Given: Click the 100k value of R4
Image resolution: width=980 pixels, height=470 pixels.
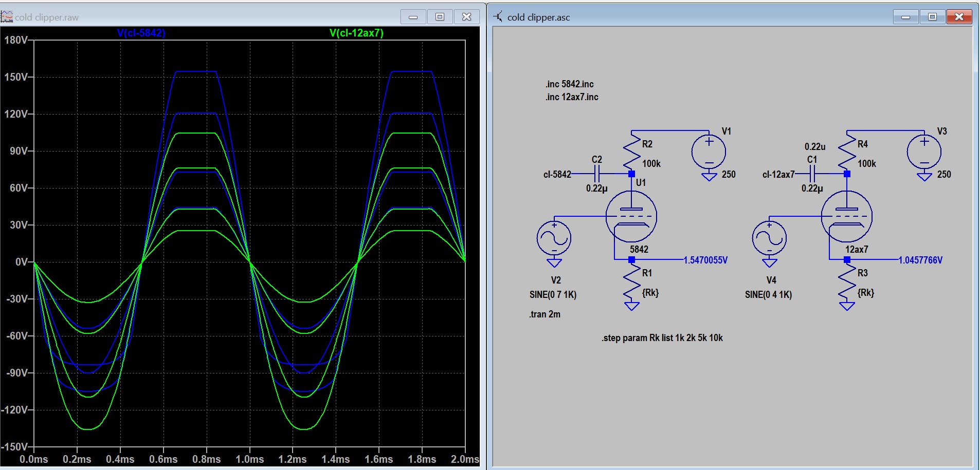Looking at the screenshot, I should point(867,164).
